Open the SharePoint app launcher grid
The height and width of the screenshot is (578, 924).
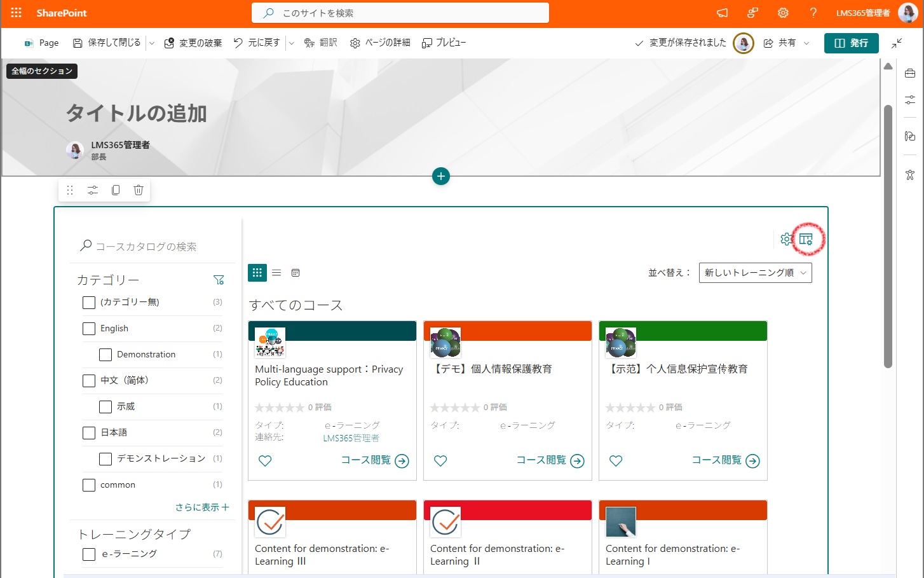pos(17,13)
